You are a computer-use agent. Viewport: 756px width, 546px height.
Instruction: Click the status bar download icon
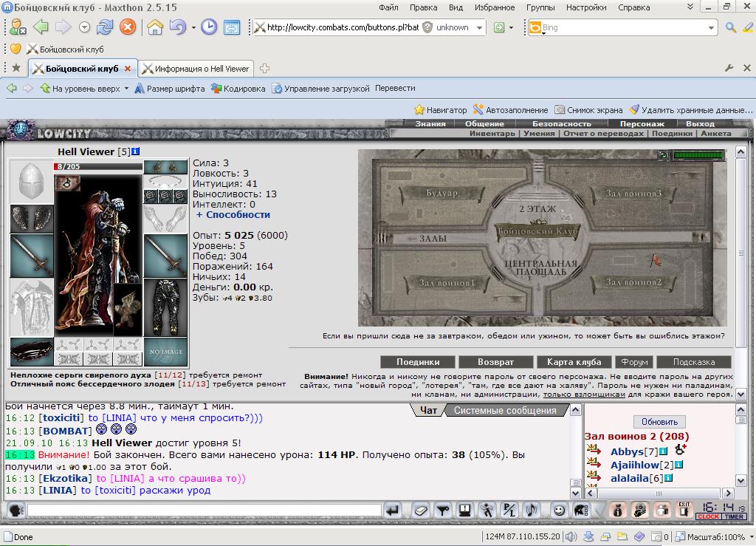[x=588, y=536]
